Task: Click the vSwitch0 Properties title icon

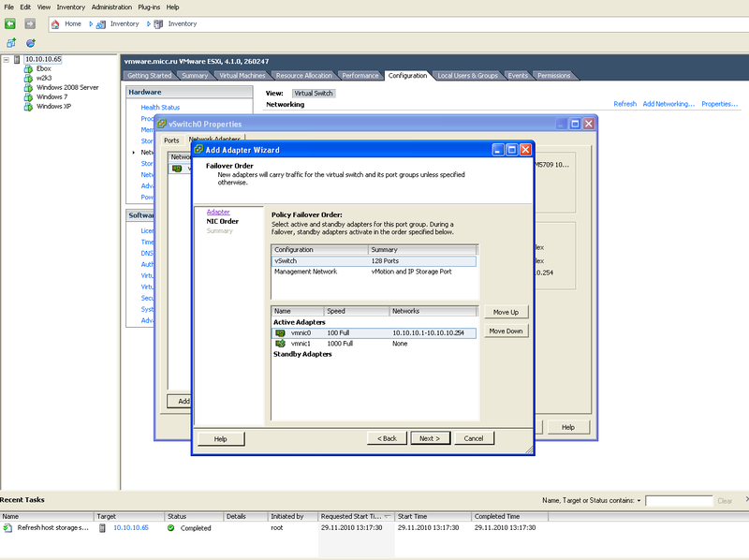Action: [x=162, y=124]
